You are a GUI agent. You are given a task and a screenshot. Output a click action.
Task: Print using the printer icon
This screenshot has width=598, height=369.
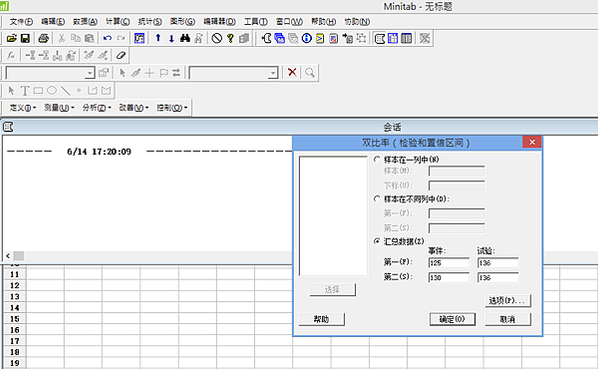point(43,38)
